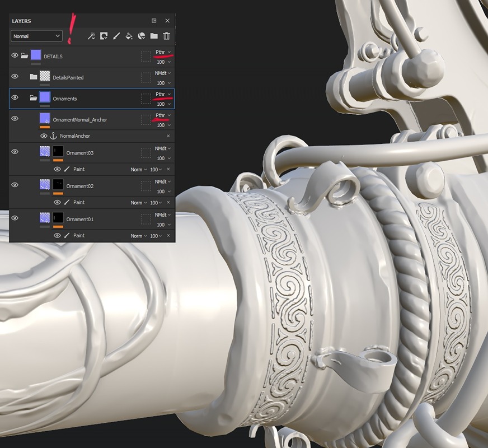Viewport: 488px width, 448px height.
Task: Open Ornaments blending mode Pthr dropdown
Action: [163, 94]
